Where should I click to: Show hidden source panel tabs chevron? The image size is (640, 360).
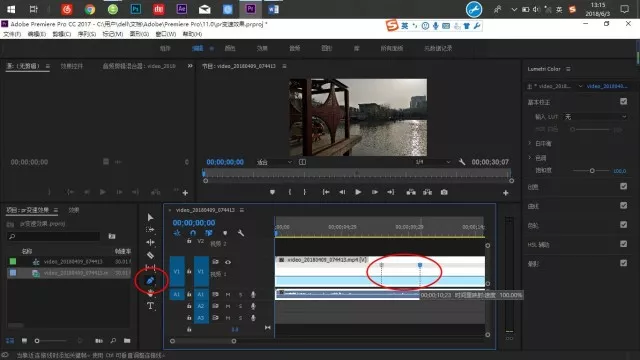pyautogui.click(x=190, y=66)
